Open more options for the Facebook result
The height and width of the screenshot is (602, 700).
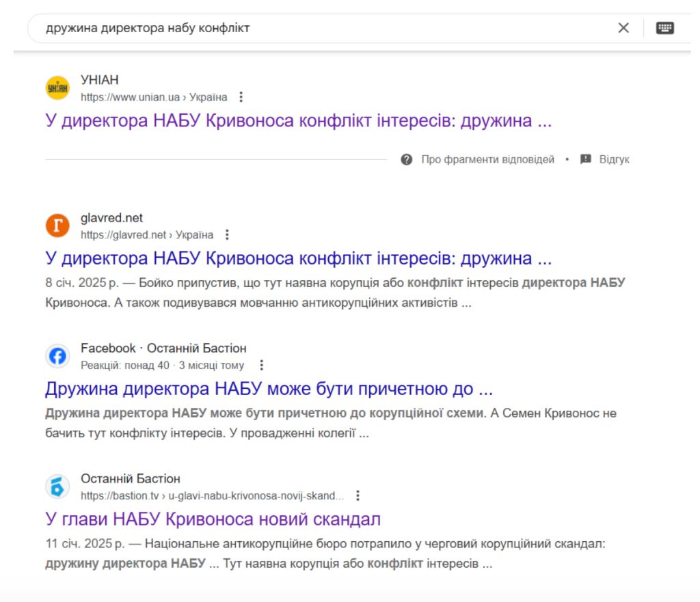tap(262, 366)
